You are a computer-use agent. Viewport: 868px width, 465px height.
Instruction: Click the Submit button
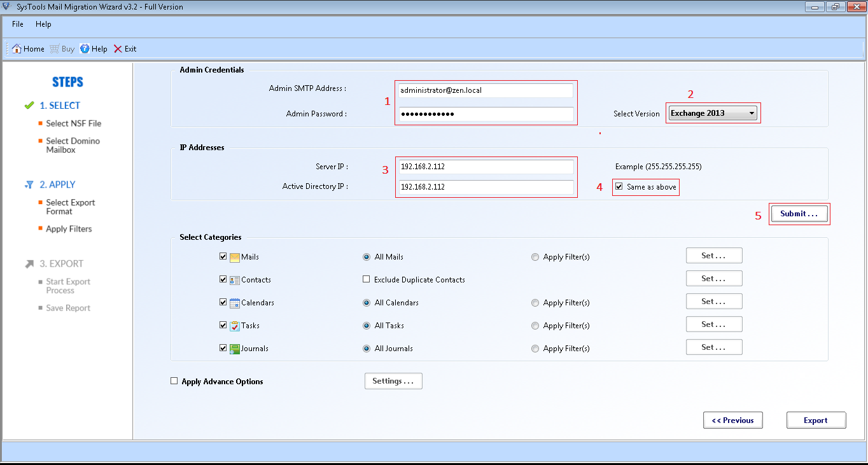[x=799, y=214]
